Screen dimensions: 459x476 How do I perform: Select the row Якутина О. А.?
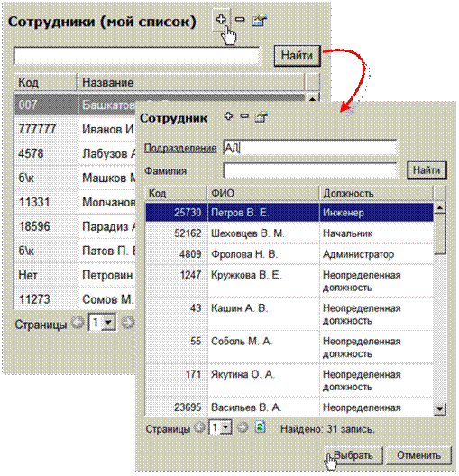click(289, 380)
